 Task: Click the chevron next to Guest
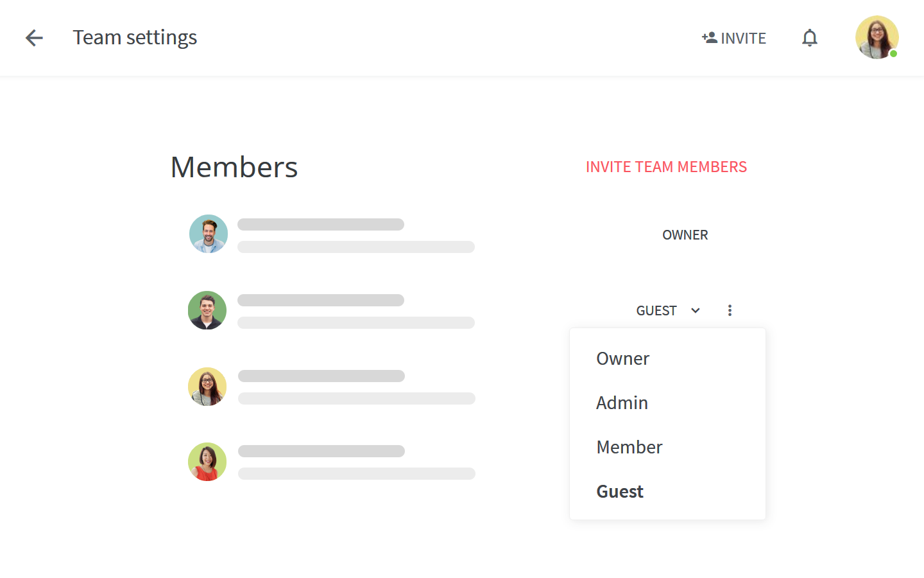[696, 311]
